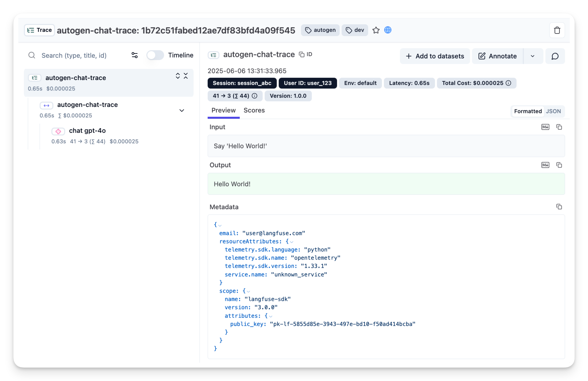Select the Preview tab
The width and height of the screenshot is (588, 381).
tap(223, 110)
